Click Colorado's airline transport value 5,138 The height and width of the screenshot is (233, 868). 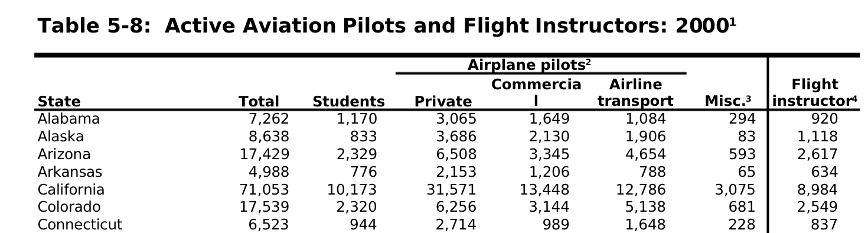645,207
